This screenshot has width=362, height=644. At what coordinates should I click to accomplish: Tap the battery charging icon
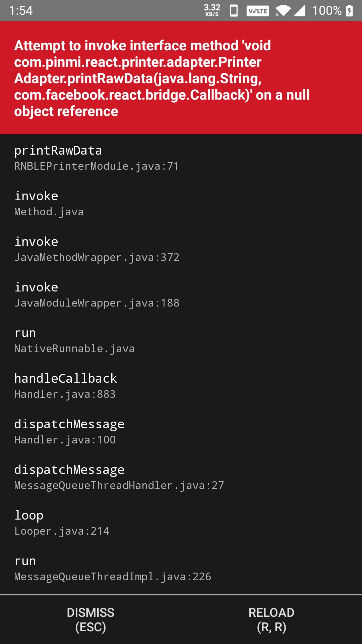[350, 10]
